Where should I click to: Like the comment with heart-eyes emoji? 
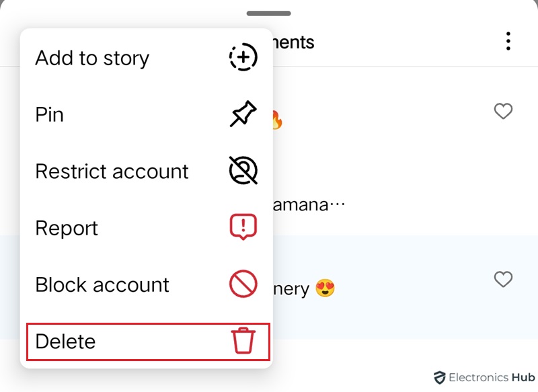[503, 279]
